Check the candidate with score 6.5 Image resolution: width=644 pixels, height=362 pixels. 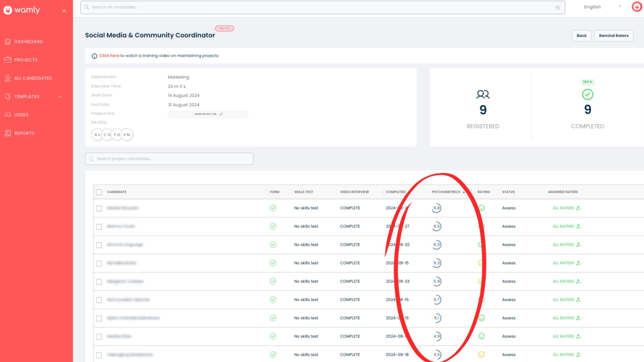[99, 227]
